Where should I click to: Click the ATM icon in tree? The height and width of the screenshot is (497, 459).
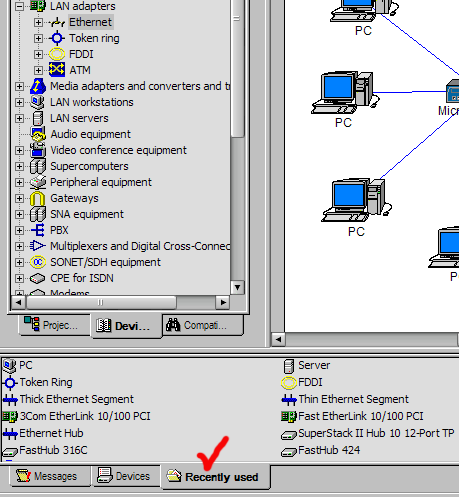tap(57, 70)
